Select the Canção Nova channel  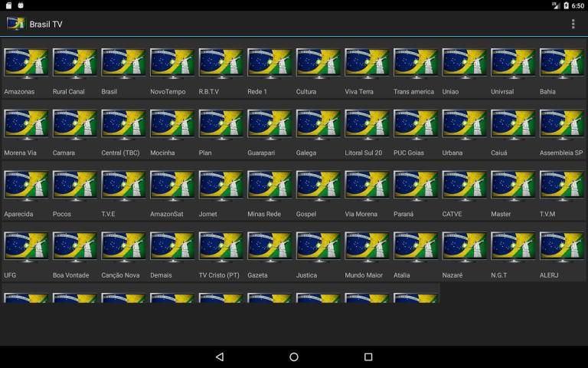(x=123, y=248)
